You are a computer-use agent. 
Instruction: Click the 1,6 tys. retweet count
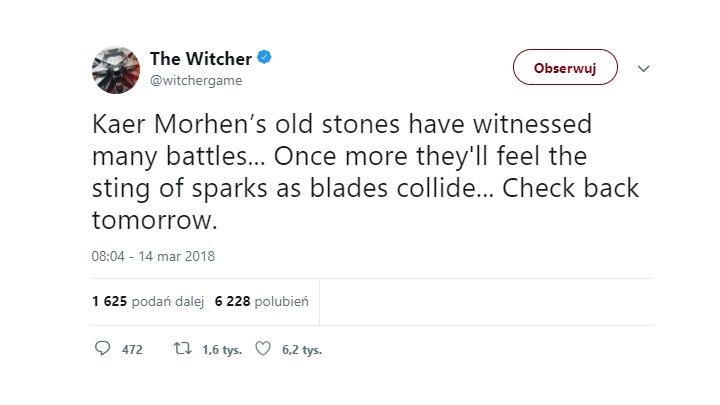219,350
